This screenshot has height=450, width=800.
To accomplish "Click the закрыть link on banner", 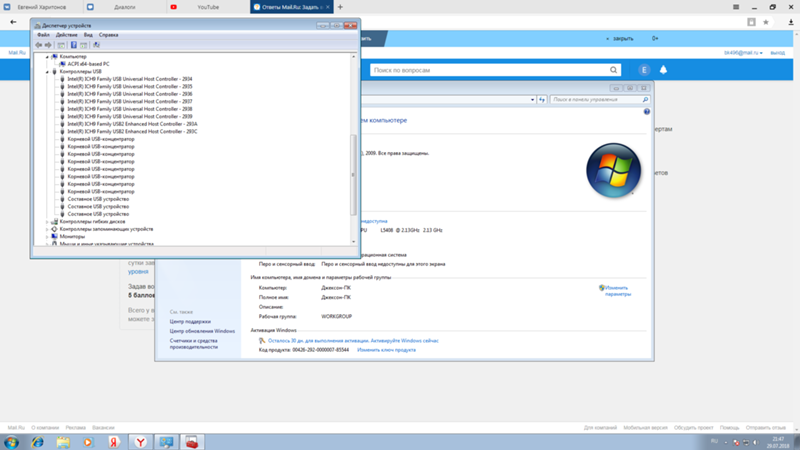I will (x=623, y=39).
